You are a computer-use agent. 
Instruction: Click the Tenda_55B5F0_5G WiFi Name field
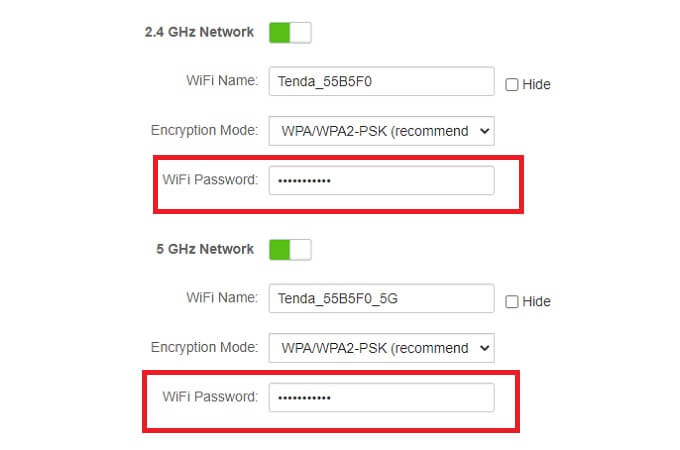click(381, 298)
